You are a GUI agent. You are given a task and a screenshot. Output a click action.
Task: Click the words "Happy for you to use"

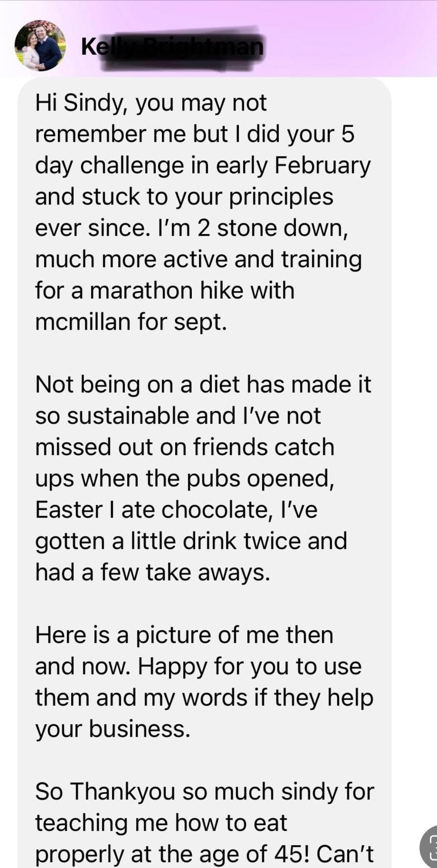click(x=249, y=667)
